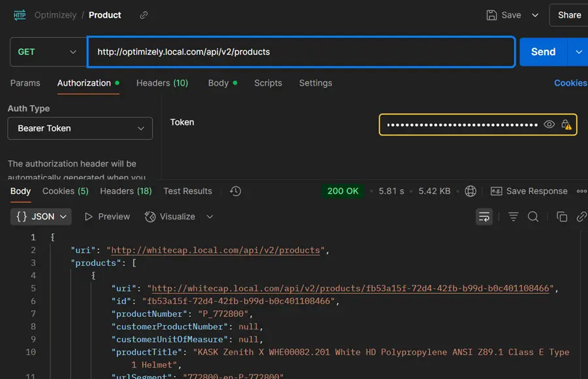Viewport: 588px width, 379px height.
Task: Expand the Send button arrow options
Action: coord(578,52)
